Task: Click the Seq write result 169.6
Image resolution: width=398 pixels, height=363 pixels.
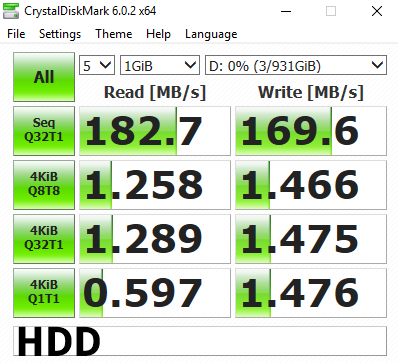Action: [311, 131]
